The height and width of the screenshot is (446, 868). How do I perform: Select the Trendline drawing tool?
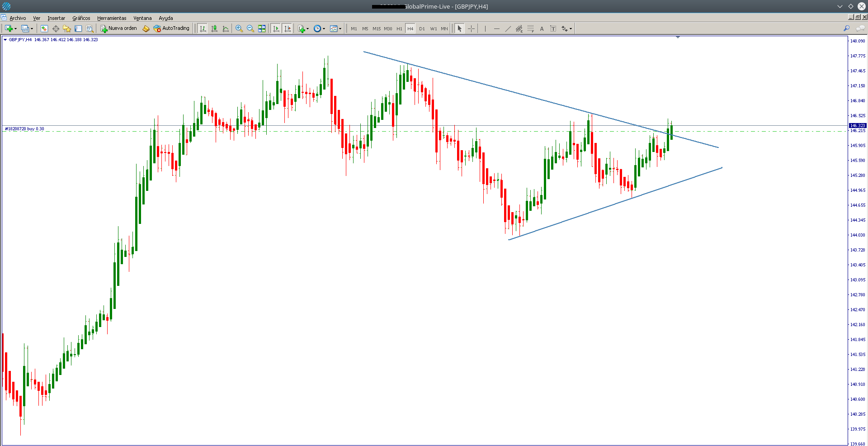[508, 28]
